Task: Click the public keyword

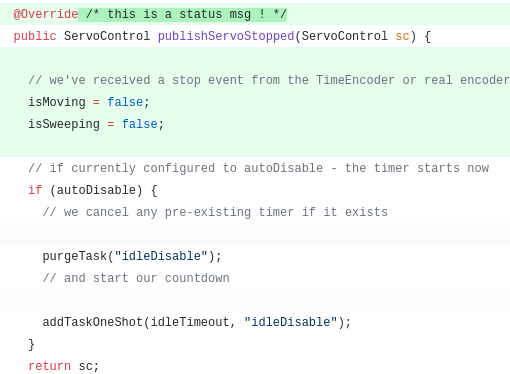Action: 35,36
